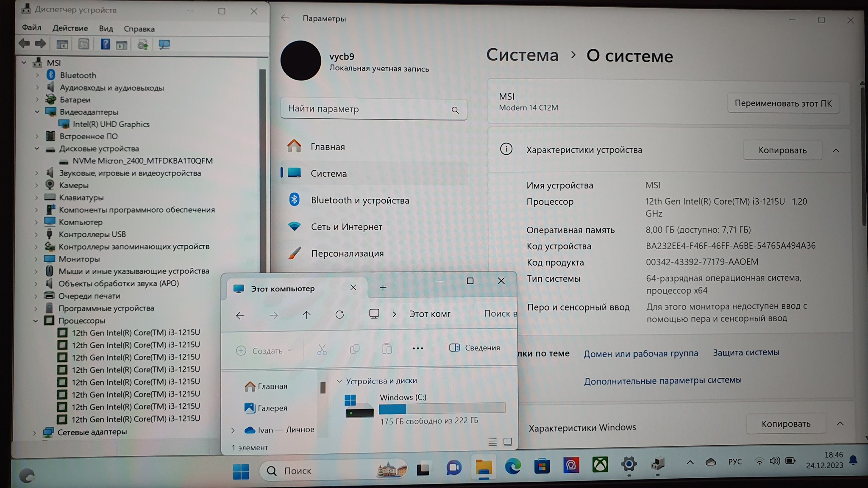Open the Действие menu
This screenshot has width=868, height=488.
(70, 28)
